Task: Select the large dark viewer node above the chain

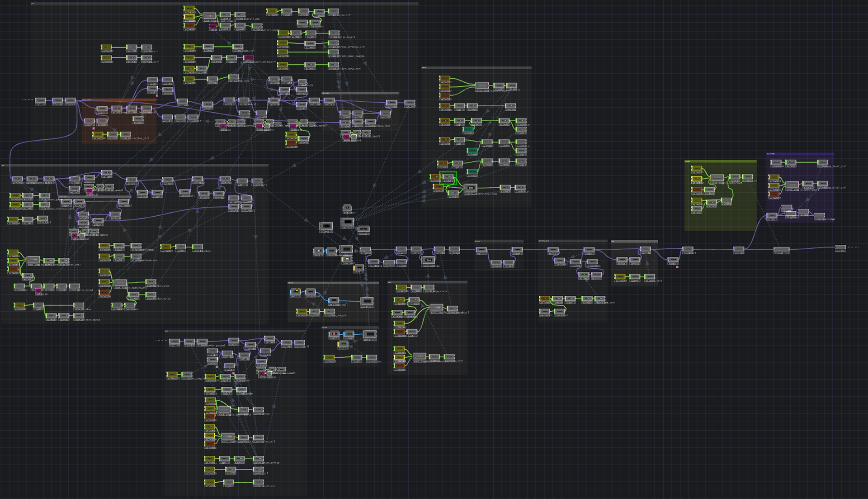Action: coord(347,222)
